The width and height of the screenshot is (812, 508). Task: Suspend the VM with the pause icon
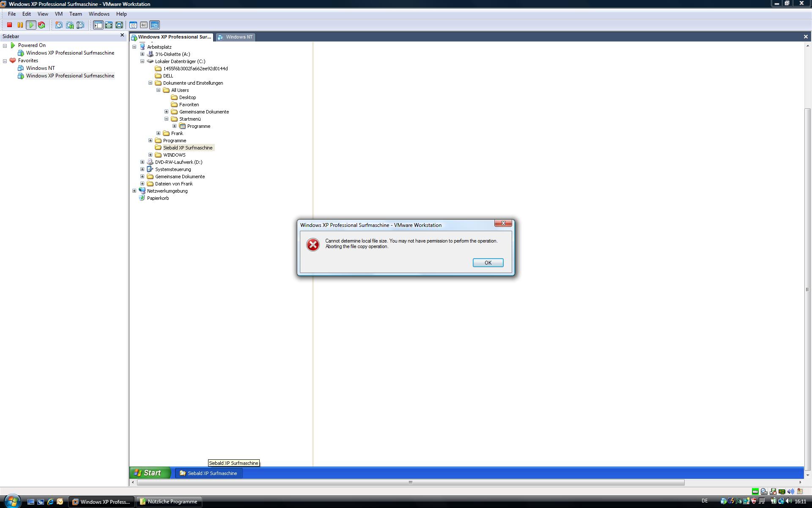click(20, 25)
